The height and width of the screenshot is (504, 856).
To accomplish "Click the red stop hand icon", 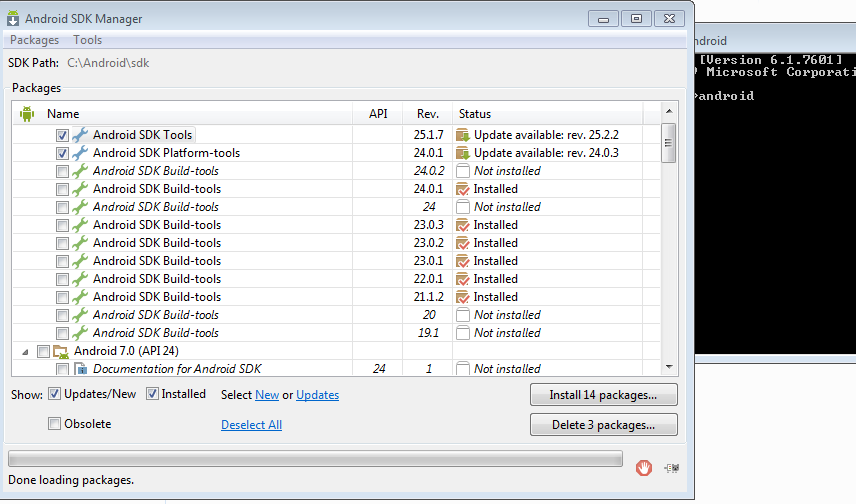I will tap(644, 468).
